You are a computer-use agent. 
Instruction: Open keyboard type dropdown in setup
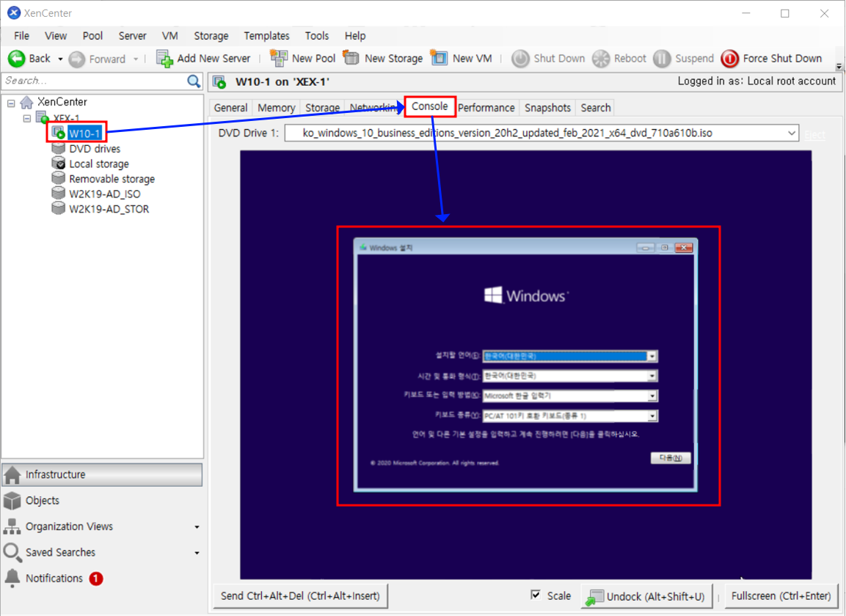click(652, 416)
